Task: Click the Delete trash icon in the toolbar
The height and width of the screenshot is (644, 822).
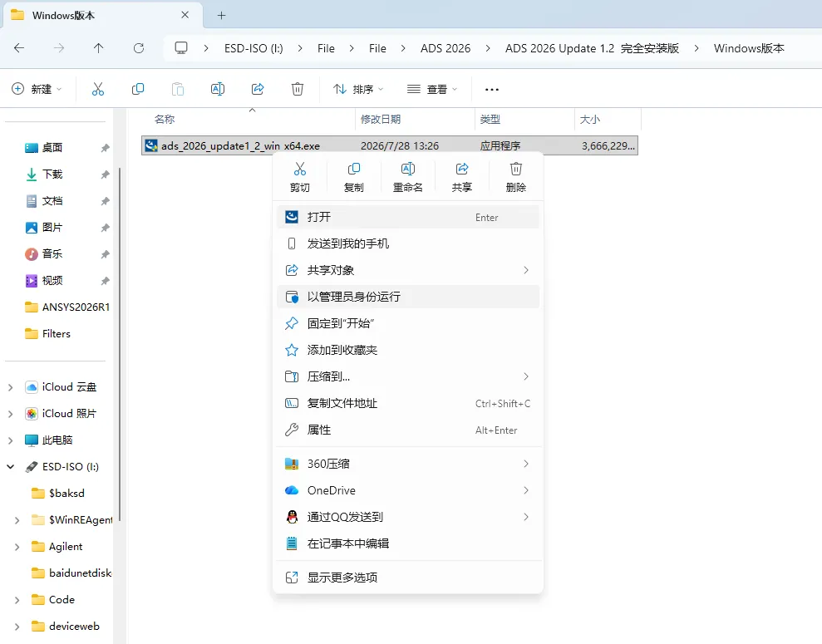Action: [298, 89]
